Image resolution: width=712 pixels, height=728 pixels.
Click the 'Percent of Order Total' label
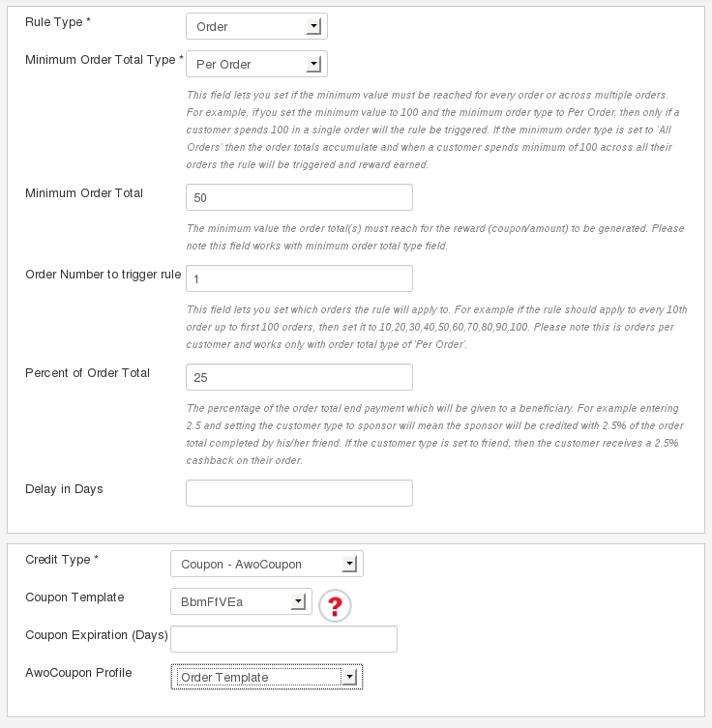tap(87, 373)
